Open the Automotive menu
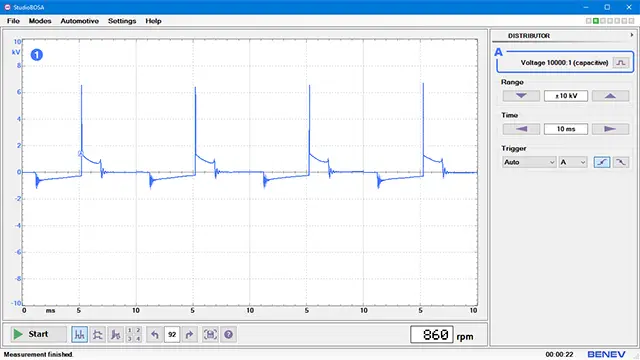Image resolution: width=640 pixels, height=360 pixels. pos(80,21)
